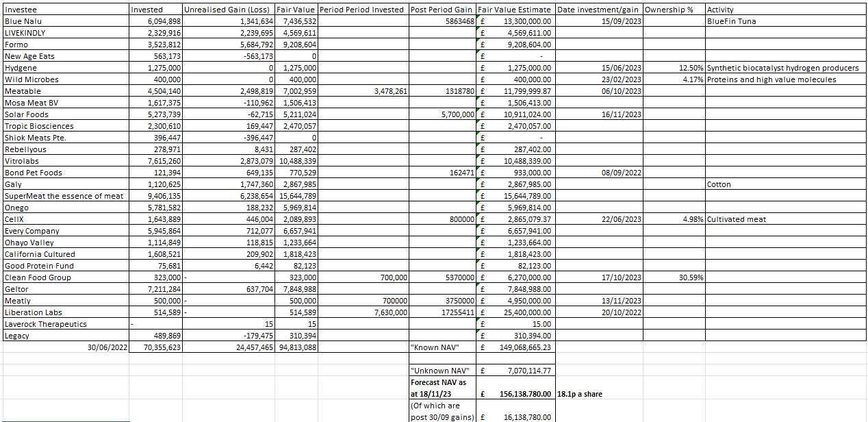The height and width of the screenshot is (422, 868).
Task: Select the '30/06/2022' date cell
Action: [66, 347]
